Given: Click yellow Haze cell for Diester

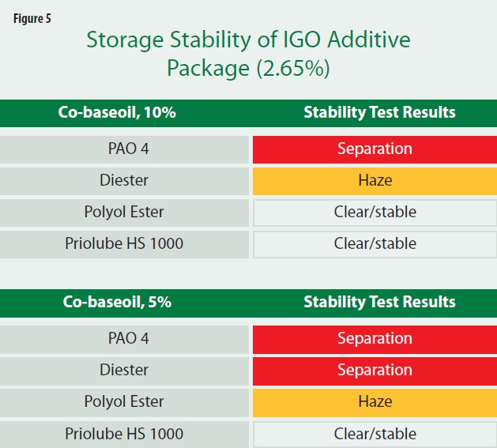Looking at the screenshot, I should (375, 181).
